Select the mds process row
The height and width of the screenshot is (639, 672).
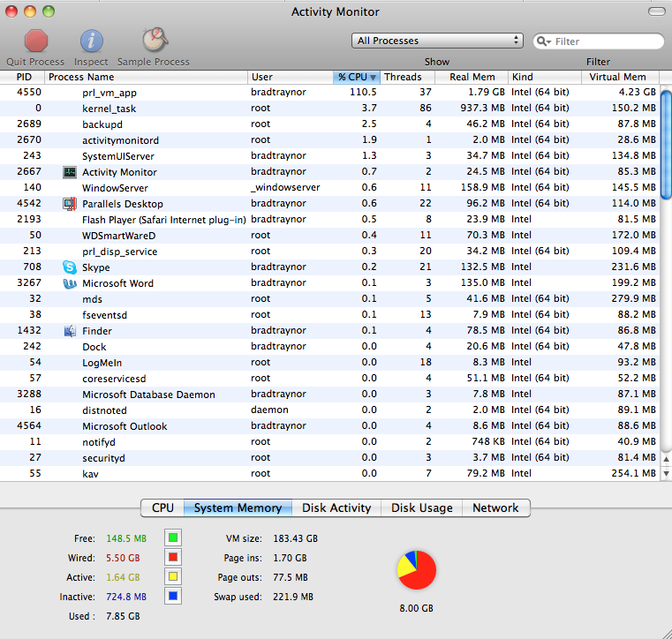tap(329, 299)
